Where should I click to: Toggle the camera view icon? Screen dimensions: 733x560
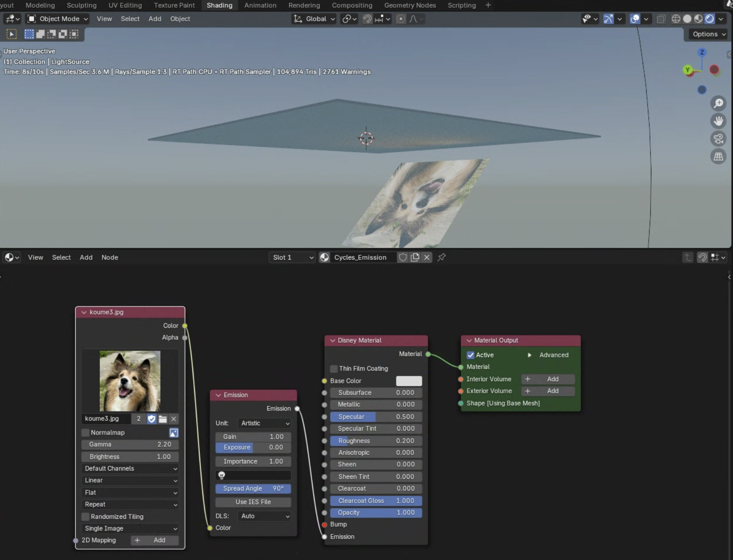pos(719,139)
